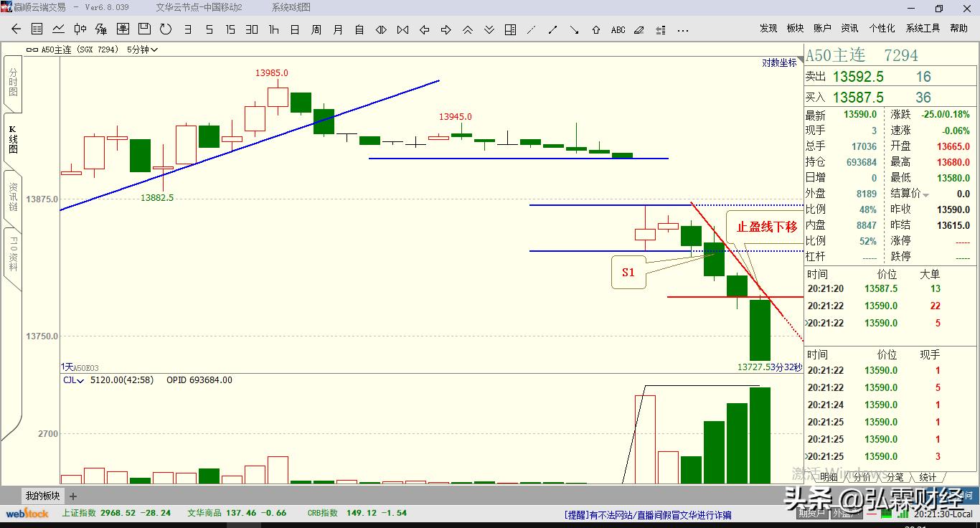980x528 pixels.
Task: Switch chart to 1h period
Action: pos(273,29)
